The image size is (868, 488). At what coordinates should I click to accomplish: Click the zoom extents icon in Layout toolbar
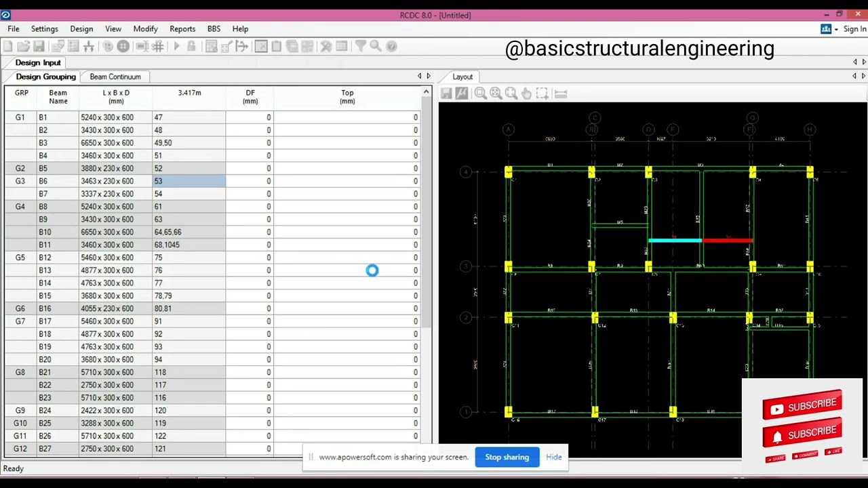[496, 94]
